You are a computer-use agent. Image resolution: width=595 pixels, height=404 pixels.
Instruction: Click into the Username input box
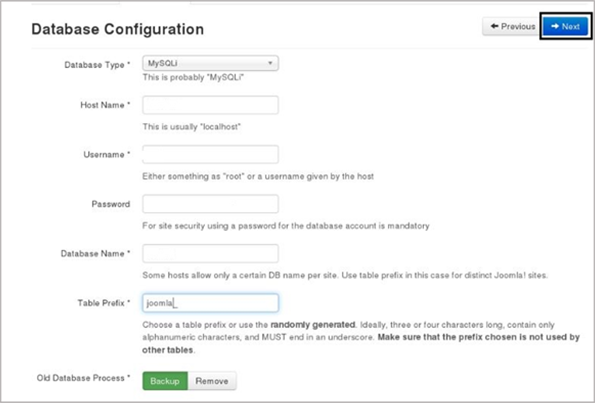click(210, 154)
